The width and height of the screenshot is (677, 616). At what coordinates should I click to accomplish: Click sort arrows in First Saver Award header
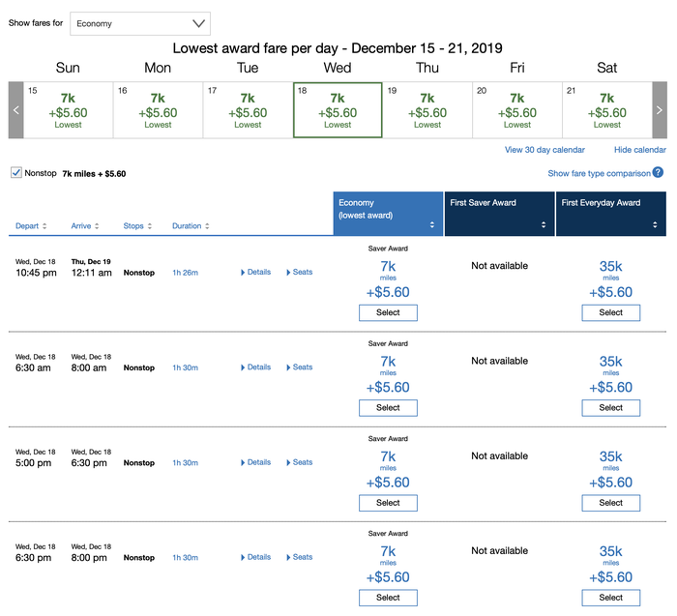click(x=544, y=225)
